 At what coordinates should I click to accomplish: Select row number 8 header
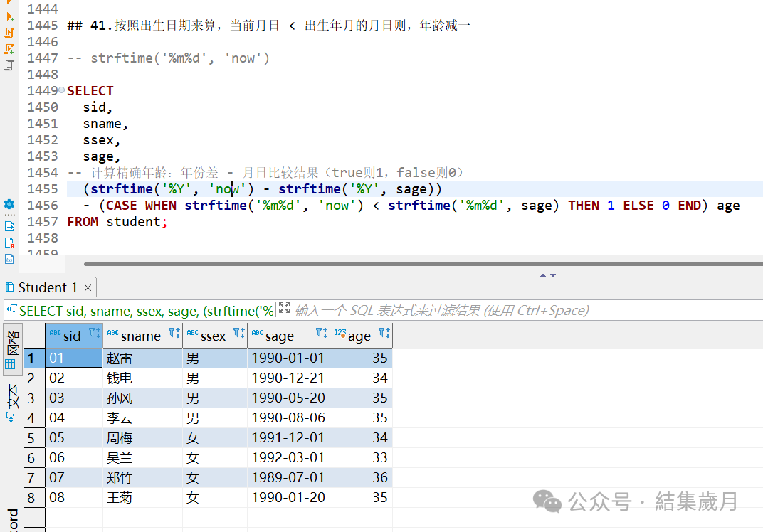coord(34,498)
